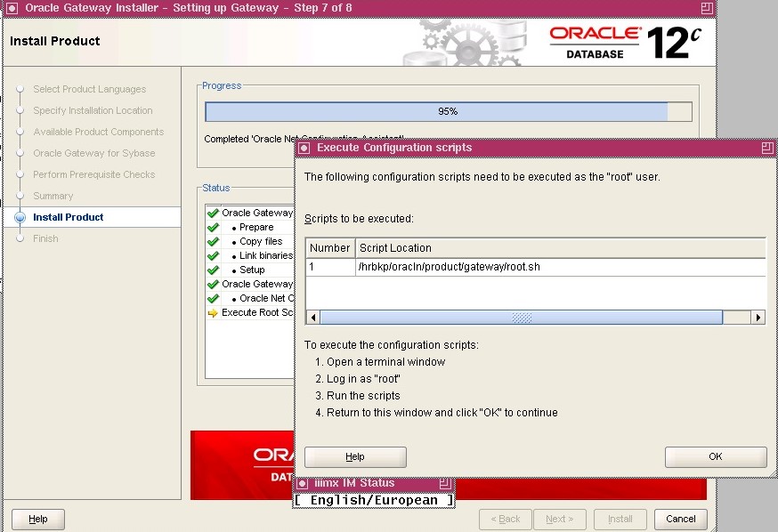This screenshot has width=778, height=532.
Task: Click the right arrow of the script table scrollbar
Action: 758,316
